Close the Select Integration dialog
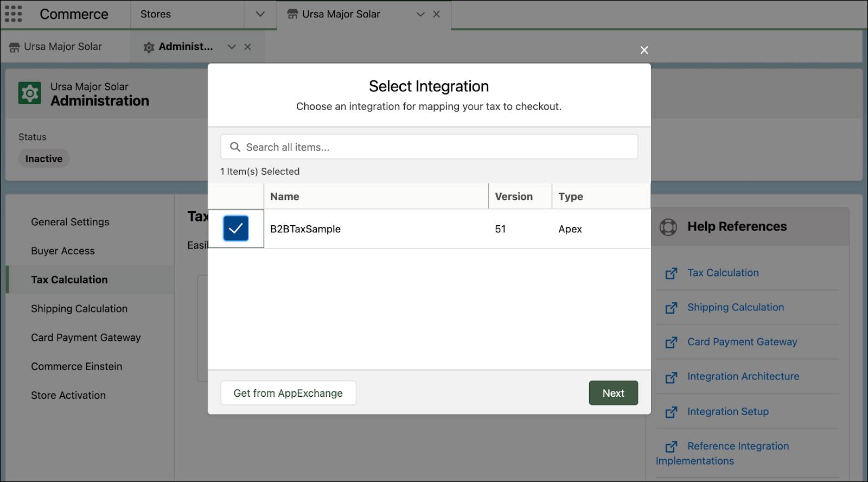Screen dimensions: 868x482 [x=644, y=50]
